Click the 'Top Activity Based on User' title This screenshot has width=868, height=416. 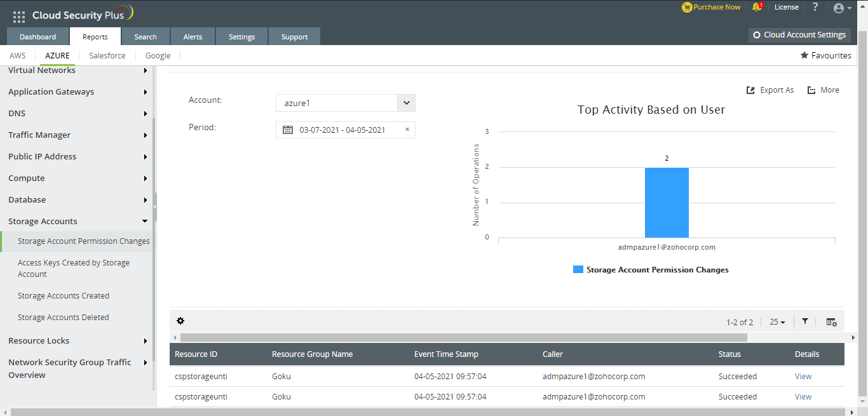[651, 110]
